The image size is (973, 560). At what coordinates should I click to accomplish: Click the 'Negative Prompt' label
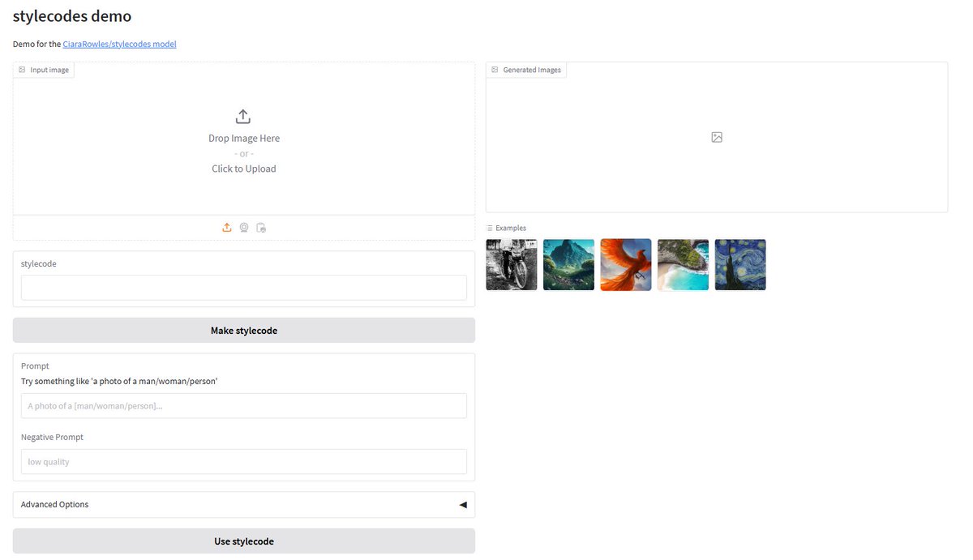(x=52, y=437)
